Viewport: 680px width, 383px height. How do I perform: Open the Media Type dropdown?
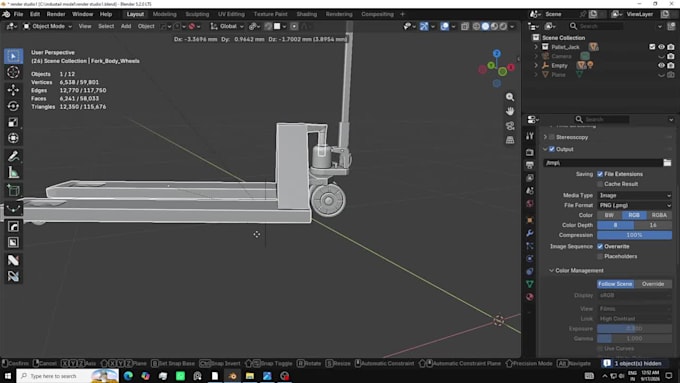coord(634,196)
